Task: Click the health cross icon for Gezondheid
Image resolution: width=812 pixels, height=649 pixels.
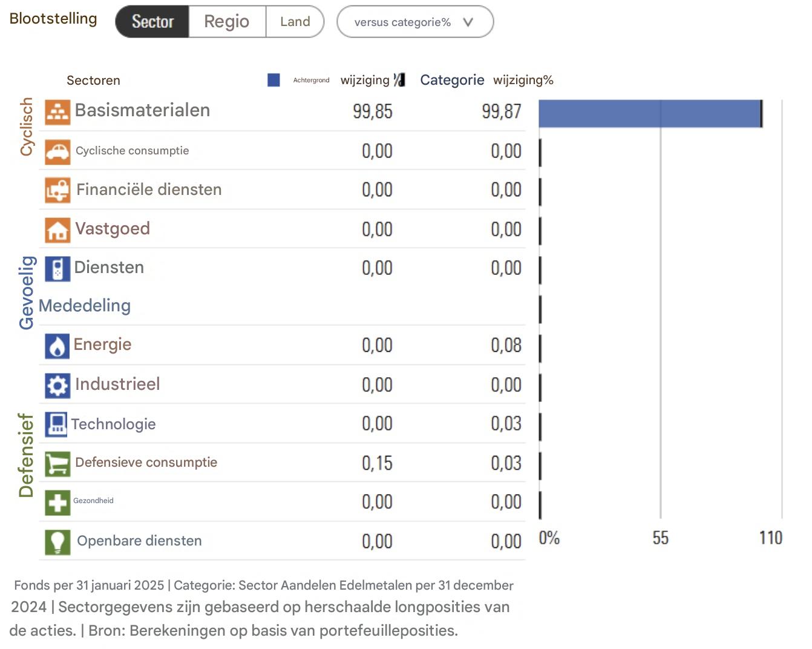Action: point(57,502)
